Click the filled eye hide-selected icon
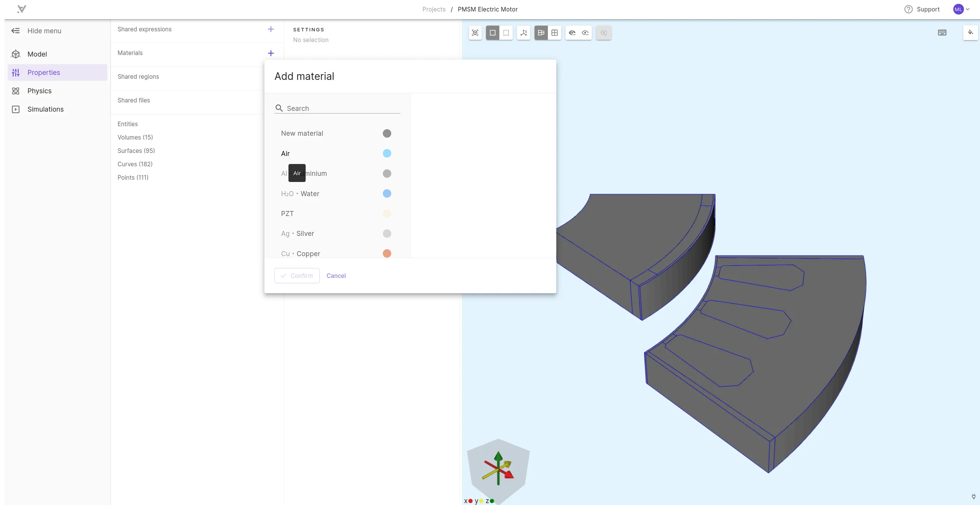Image resolution: width=980 pixels, height=505 pixels. click(x=572, y=33)
